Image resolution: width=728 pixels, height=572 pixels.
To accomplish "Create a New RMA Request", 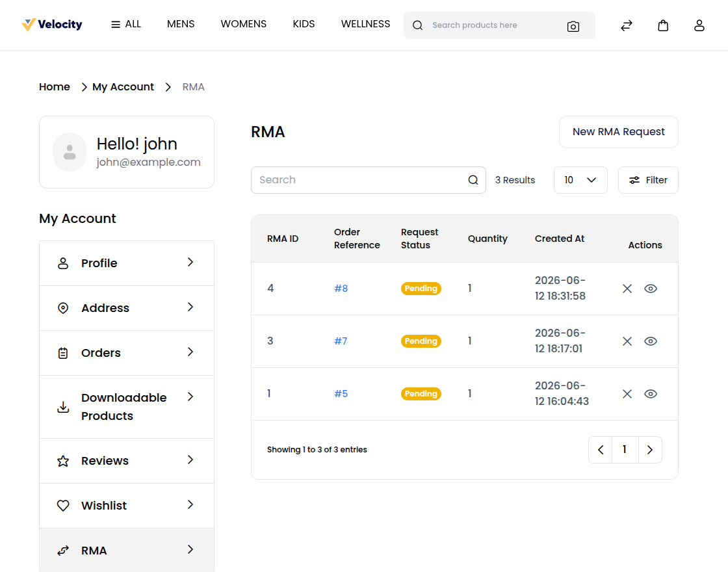I will coord(618,132).
